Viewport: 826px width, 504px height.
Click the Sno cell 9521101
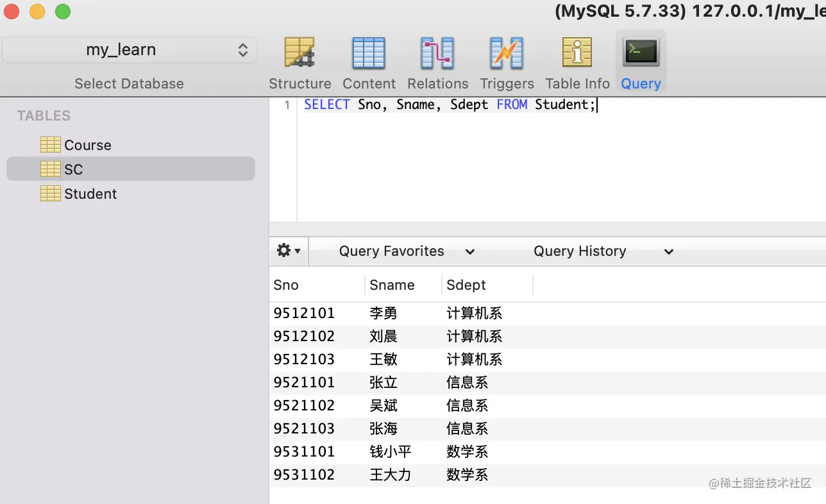pos(304,383)
